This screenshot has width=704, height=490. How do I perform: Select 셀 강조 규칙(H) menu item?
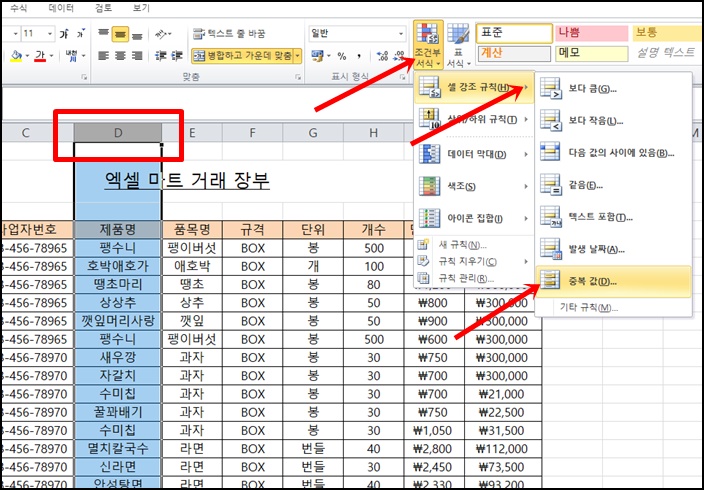click(474, 87)
